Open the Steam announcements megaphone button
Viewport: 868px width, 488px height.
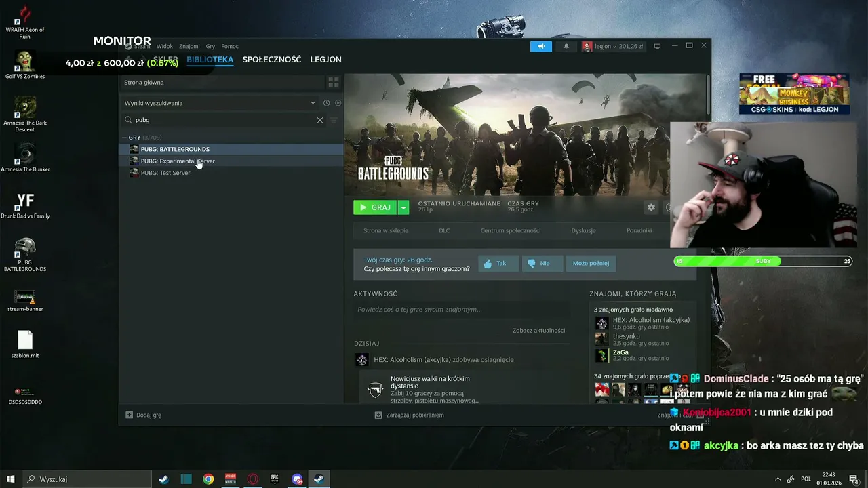coord(541,46)
